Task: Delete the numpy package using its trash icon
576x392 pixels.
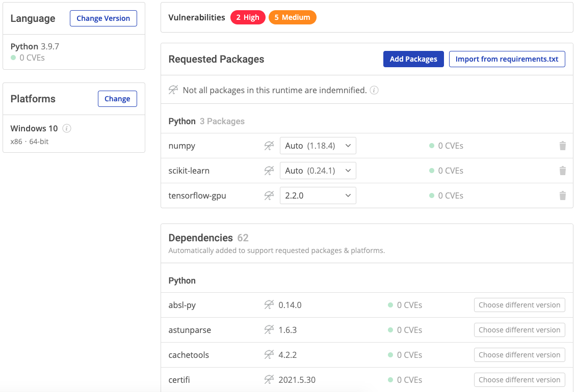Action: click(x=563, y=146)
